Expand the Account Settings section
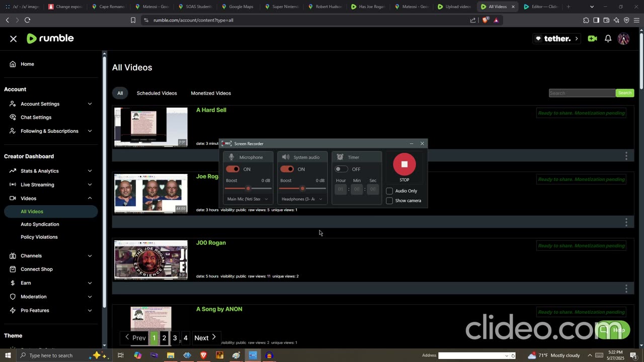 pos(50,104)
